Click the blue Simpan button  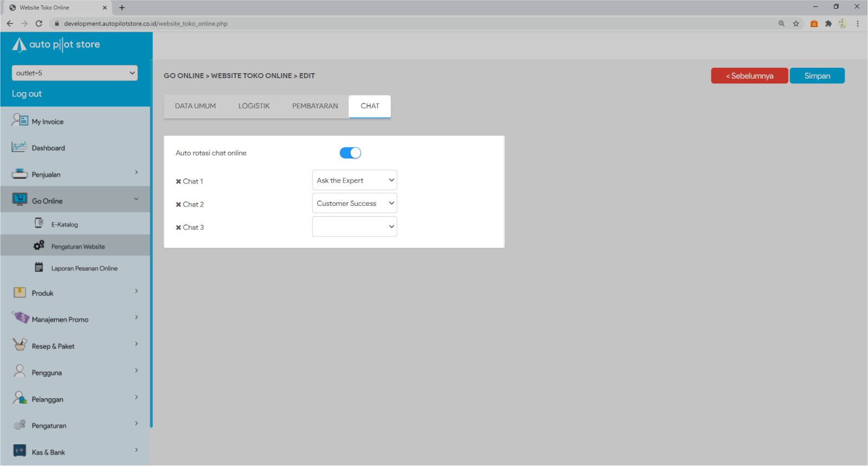coord(817,76)
